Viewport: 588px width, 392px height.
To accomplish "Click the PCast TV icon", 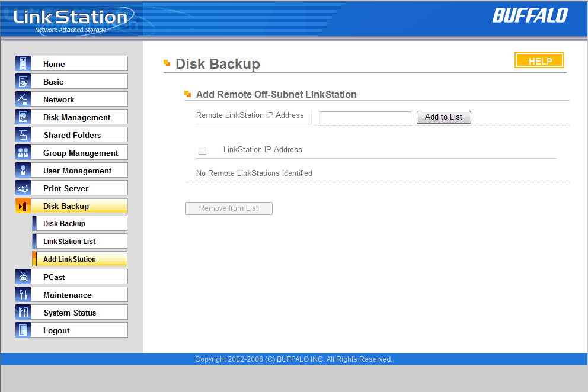I will 23,277.
